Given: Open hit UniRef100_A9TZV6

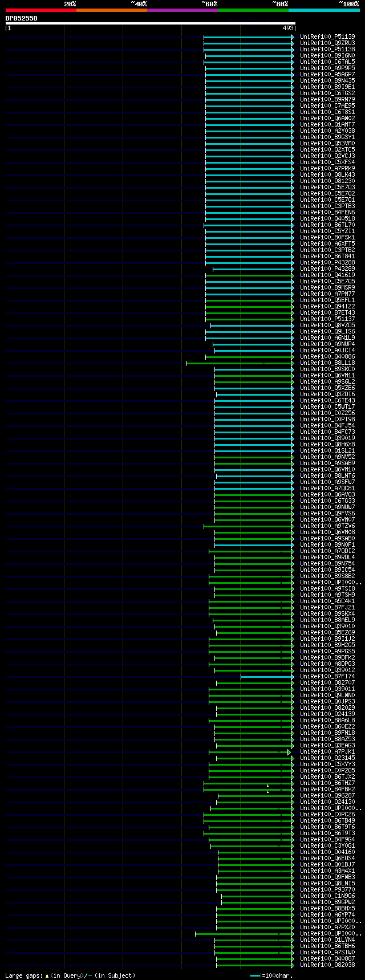Looking at the screenshot, I should coord(327,526).
